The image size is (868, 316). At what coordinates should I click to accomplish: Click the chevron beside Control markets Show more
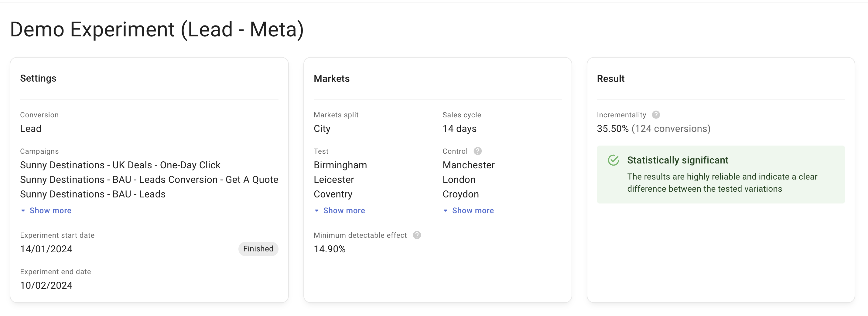446,210
